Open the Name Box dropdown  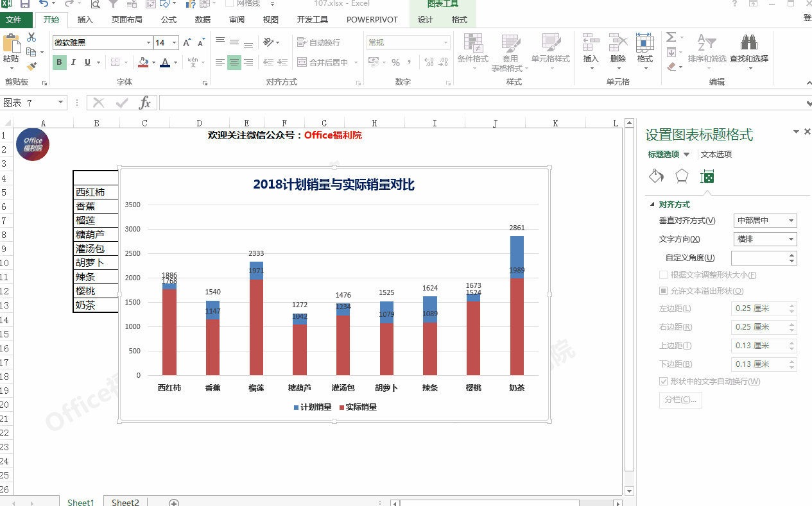click(62, 103)
